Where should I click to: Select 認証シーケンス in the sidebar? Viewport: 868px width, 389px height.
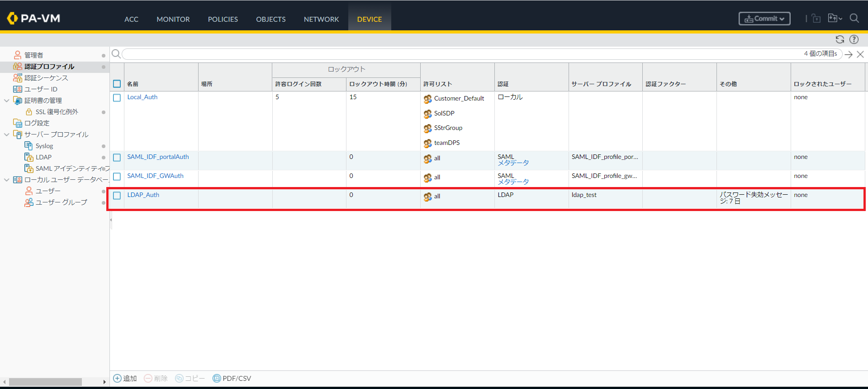(x=46, y=78)
